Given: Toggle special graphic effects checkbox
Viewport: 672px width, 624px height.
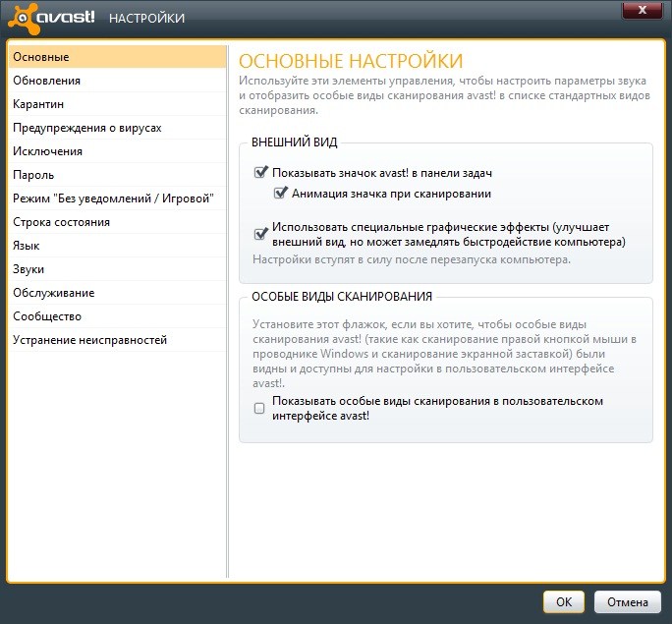Looking at the screenshot, I should coord(260,234).
